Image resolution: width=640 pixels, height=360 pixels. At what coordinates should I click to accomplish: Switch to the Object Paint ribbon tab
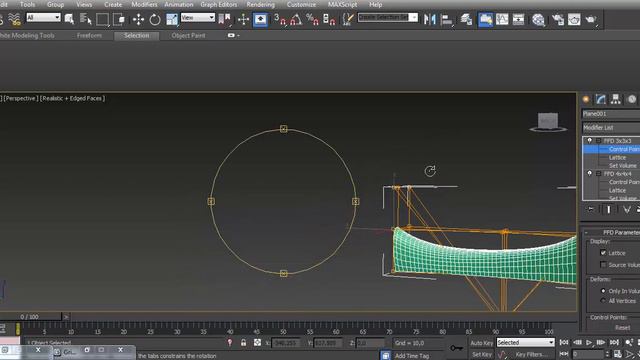[188, 36]
